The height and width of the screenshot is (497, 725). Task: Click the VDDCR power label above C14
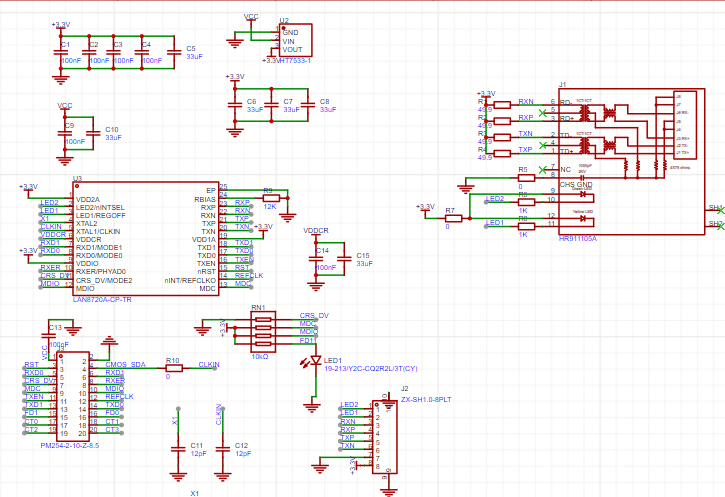[x=316, y=230]
